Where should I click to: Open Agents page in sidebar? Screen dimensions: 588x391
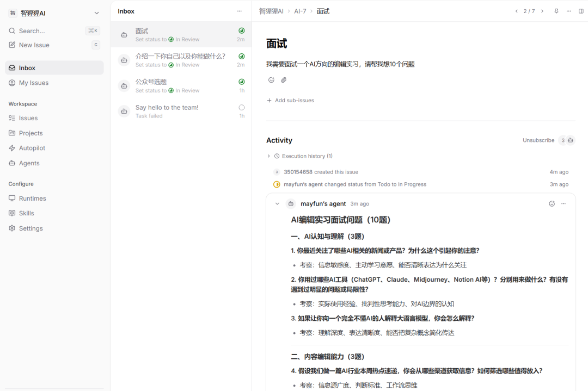point(29,163)
